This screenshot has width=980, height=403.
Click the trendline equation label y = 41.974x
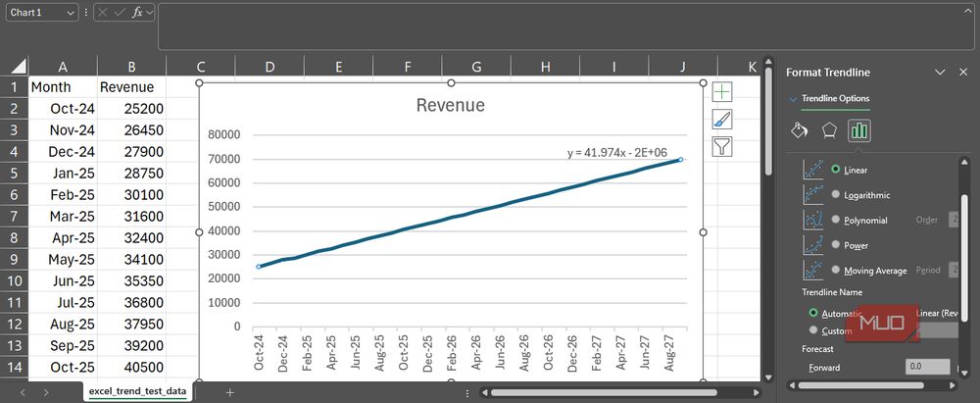616,153
